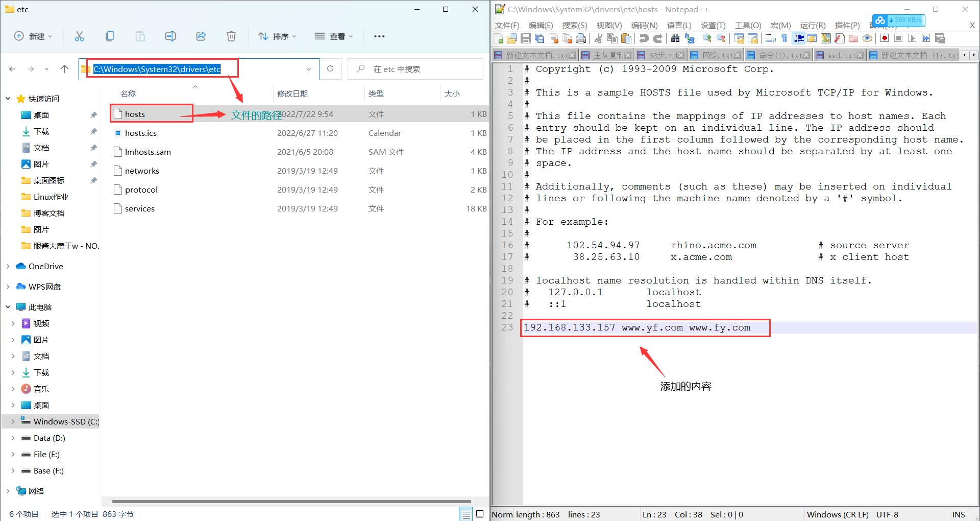Click the Find binoculars icon in Notepad++

[x=675, y=39]
